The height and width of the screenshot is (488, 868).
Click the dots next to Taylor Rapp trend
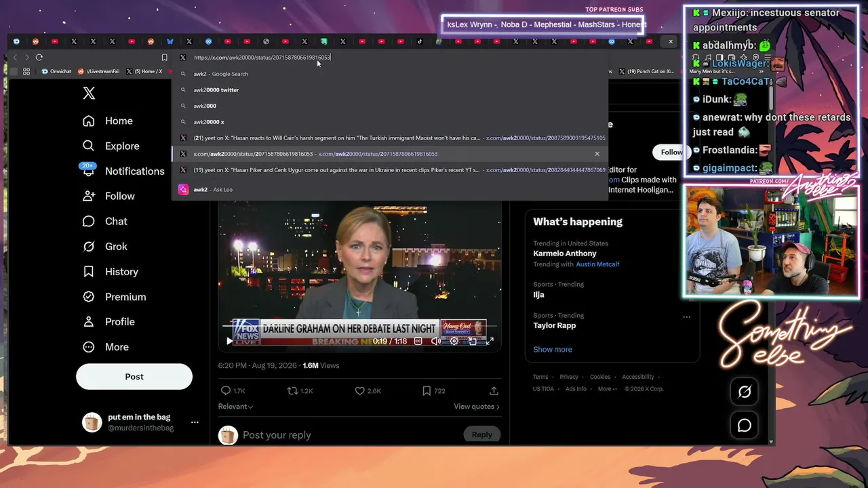(686, 317)
